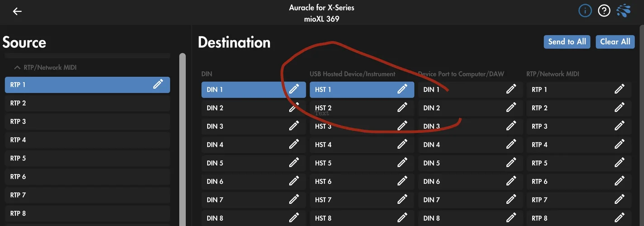Image resolution: width=644 pixels, height=226 pixels.
Task: Click the pencil icon for HST 1
Action: 402,89
